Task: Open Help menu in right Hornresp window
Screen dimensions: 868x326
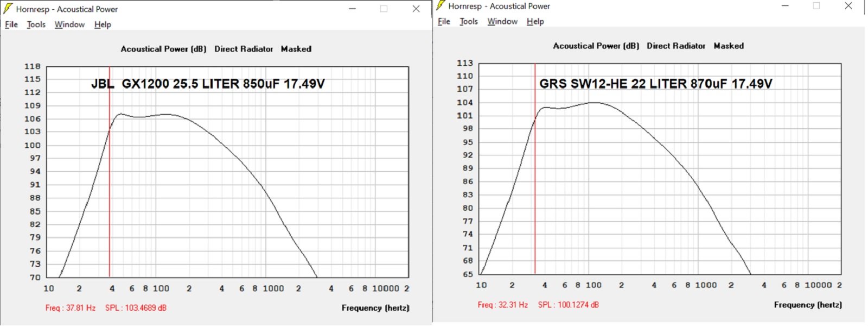Action: pyautogui.click(x=535, y=21)
